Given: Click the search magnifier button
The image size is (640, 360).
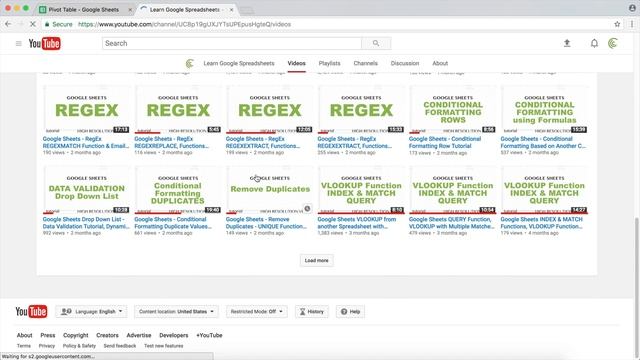Looking at the screenshot, I should (376, 43).
